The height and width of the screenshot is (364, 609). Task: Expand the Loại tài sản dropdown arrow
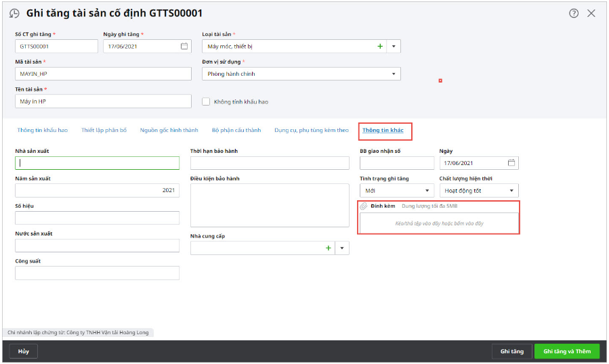pyautogui.click(x=394, y=47)
